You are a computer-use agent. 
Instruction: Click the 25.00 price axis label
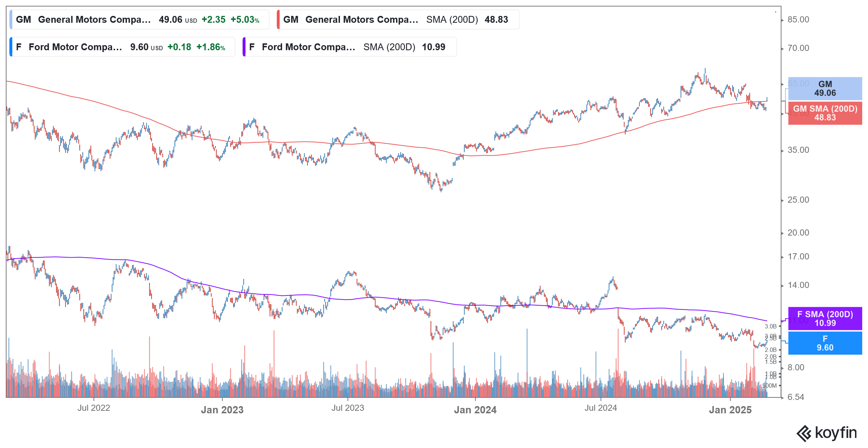pyautogui.click(x=798, y=200)
